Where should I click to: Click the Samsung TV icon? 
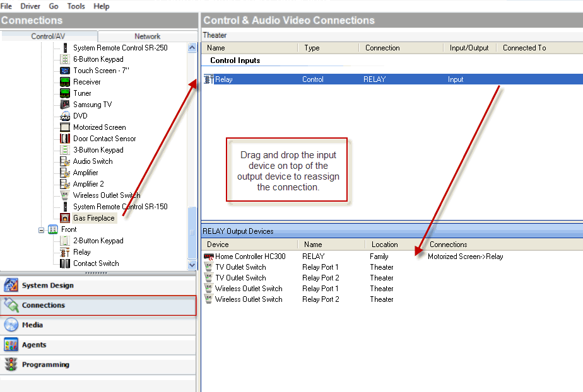pos(65,105)
